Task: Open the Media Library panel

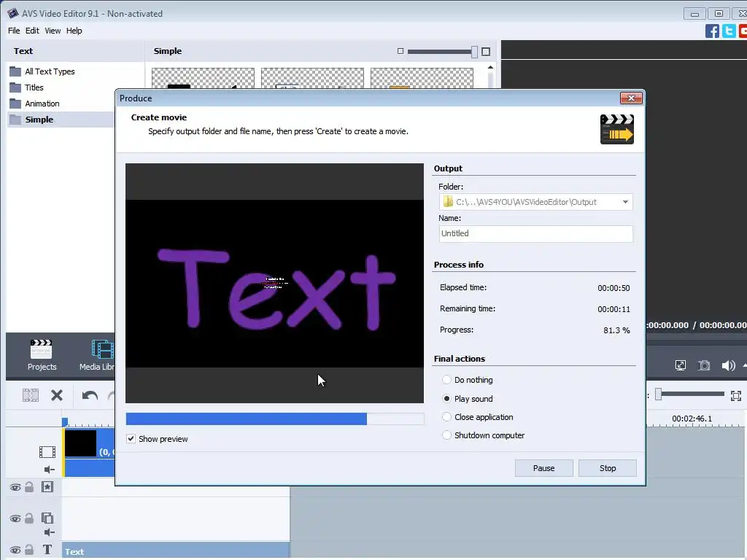Action: coord(98,355)
